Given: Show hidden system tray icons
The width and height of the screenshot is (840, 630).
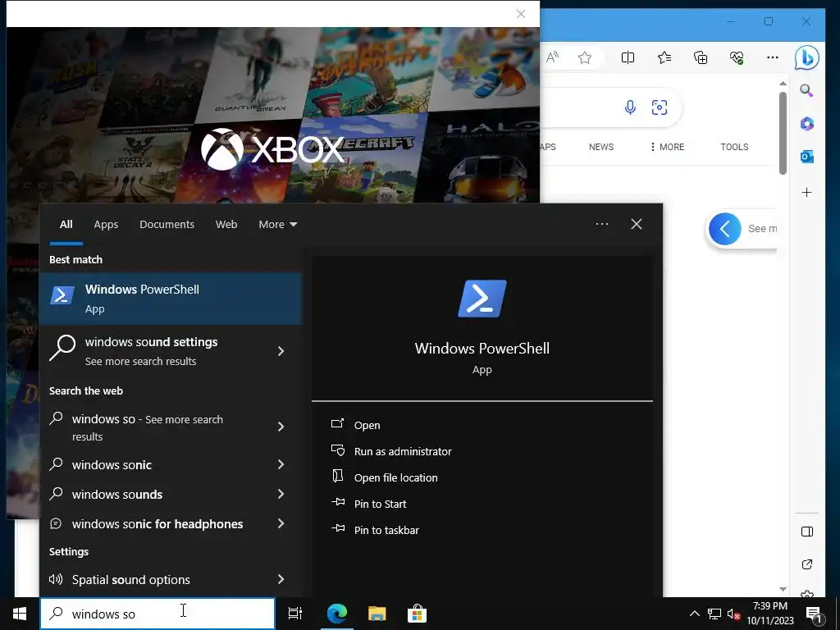Looking at the screenshot, I should (x=694, y=614).
